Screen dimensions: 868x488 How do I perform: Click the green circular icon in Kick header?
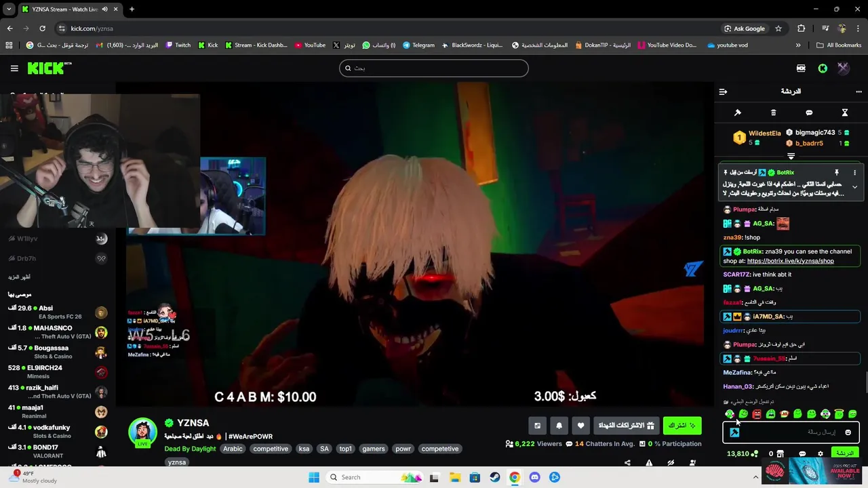click(x=823, y=68)
